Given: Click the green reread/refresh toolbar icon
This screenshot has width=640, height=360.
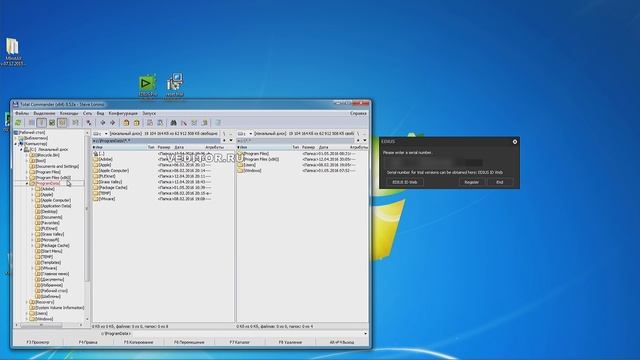Looking at the screenshot, I should point(18,122).
